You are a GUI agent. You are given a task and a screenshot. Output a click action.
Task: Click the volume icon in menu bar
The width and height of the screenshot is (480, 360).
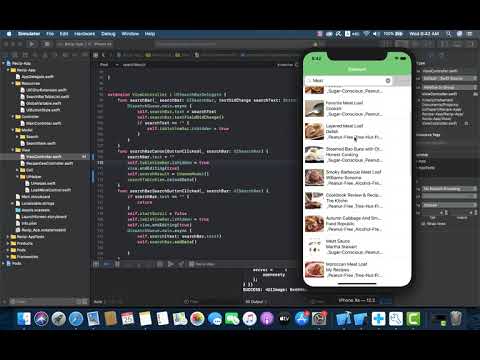click(376, 34)
